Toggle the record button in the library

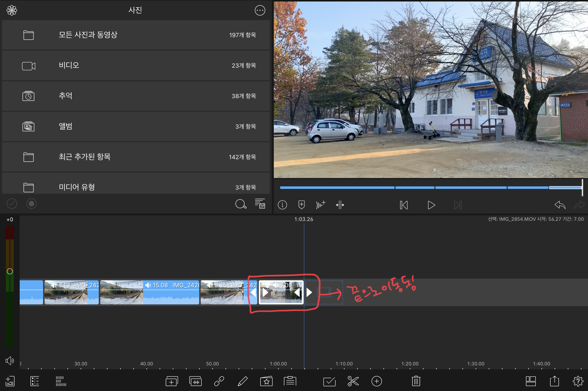click(x=32, y=204)
